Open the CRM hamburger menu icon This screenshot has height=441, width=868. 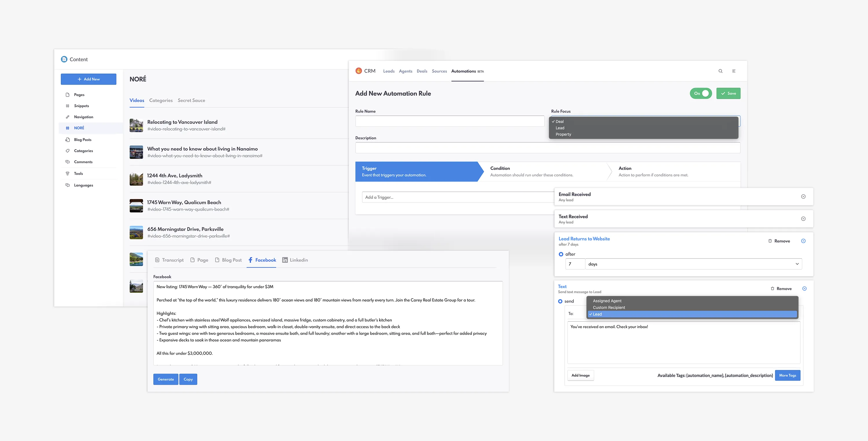(x=733, y=71)
